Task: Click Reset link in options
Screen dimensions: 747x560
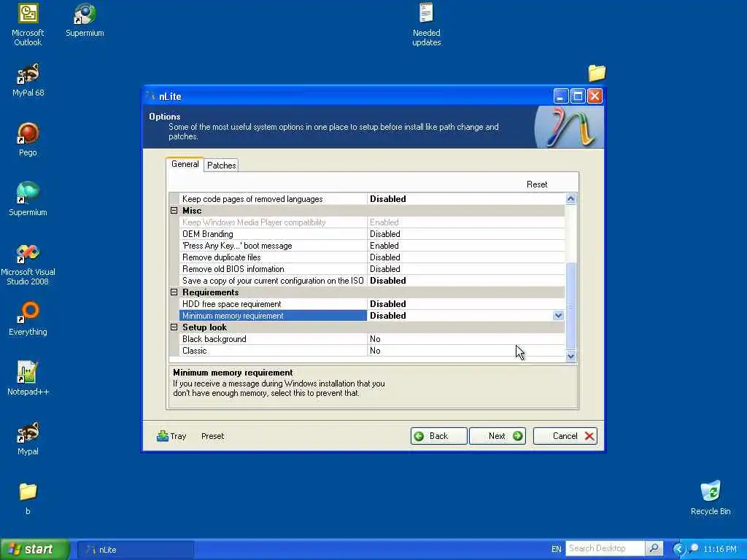Action: pos(537,184)
